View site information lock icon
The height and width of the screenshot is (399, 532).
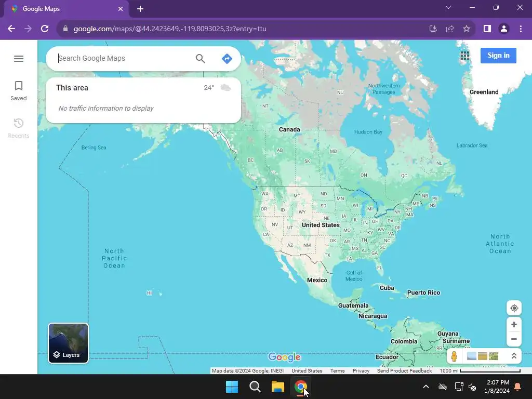click(x=65, y=29)
